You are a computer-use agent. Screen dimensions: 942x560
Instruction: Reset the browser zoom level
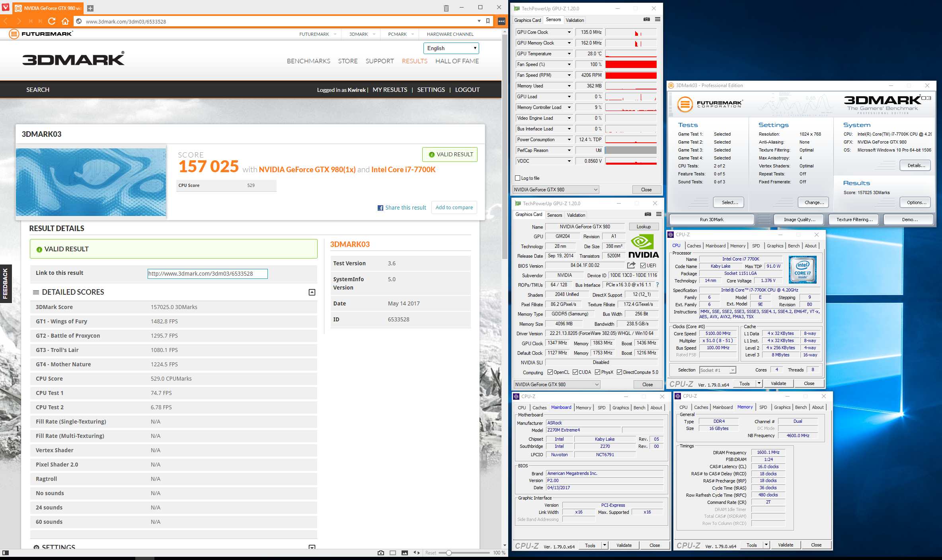[430, 553]
